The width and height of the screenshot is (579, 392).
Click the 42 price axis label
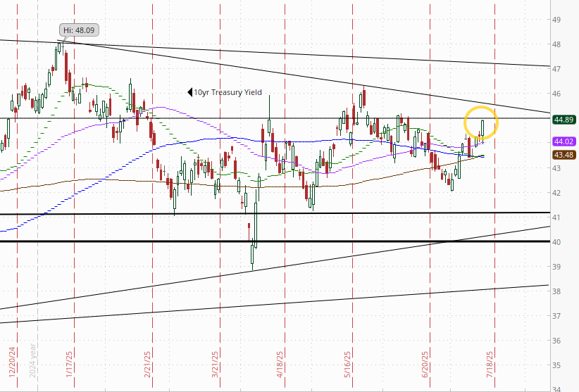pos(556,193)
